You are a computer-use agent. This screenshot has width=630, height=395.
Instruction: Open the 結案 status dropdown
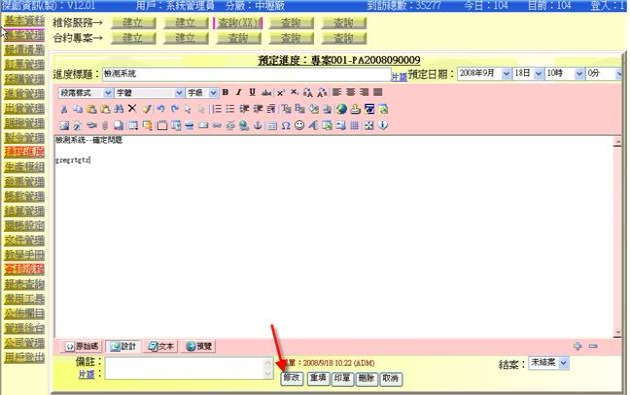coord(548,363)
